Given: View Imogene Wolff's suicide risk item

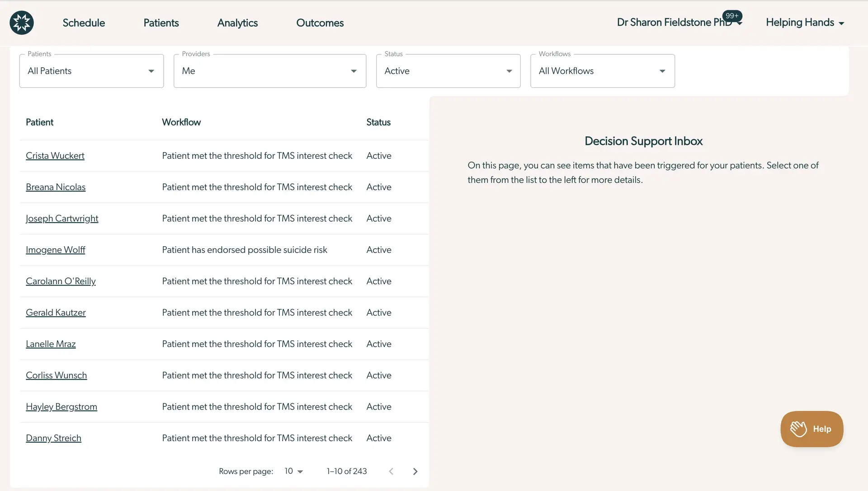Looking at the screenshot, I should [x=55, y=249].
